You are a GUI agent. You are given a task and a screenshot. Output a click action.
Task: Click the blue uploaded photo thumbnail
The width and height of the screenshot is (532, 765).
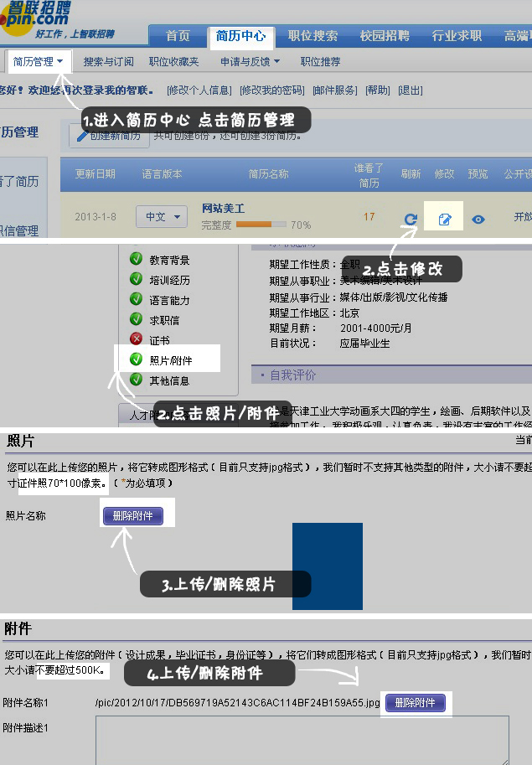[x=328, y=566]
